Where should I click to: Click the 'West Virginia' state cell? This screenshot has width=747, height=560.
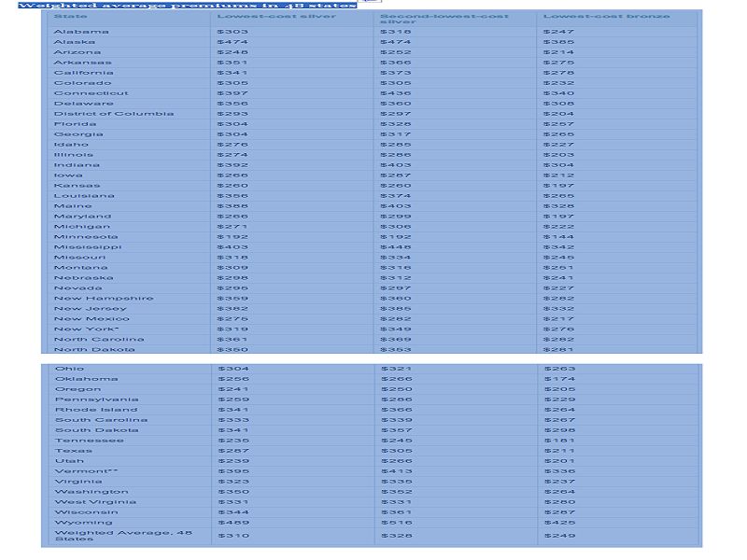(95, 502)
